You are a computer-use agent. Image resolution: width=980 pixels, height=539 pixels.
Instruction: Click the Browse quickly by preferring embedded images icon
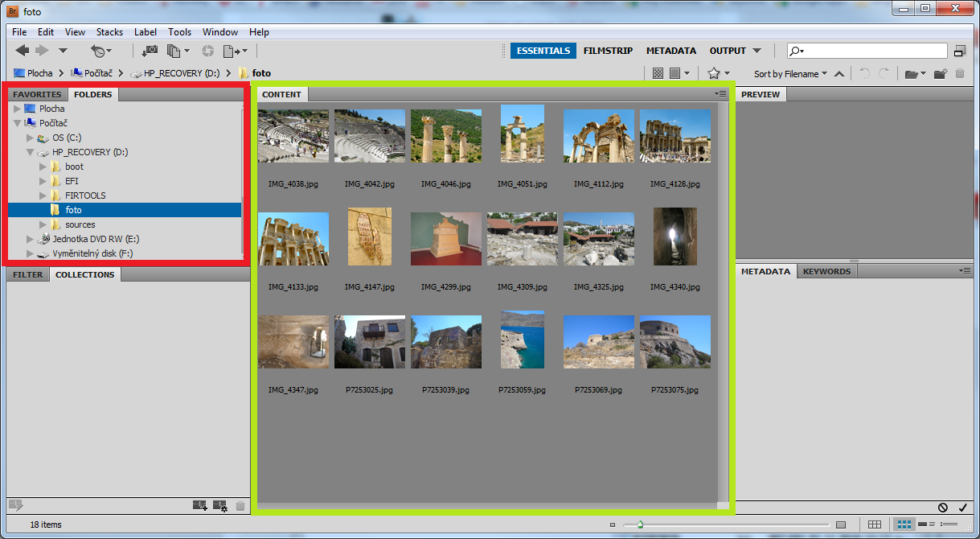(658, 73)
